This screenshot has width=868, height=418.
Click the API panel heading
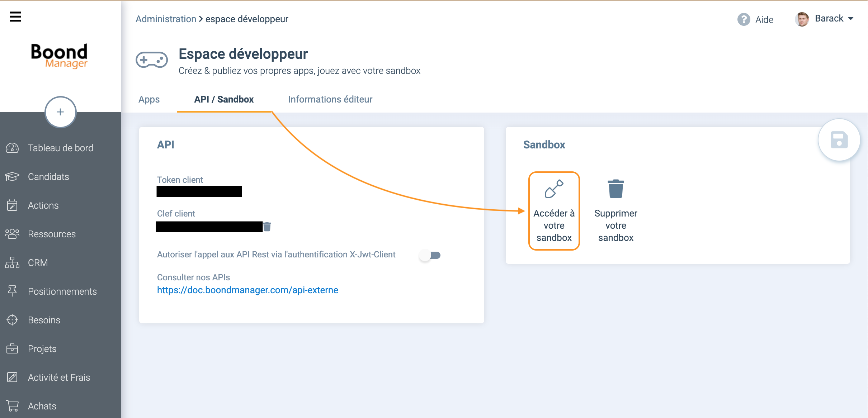click(x=166, y=145)
